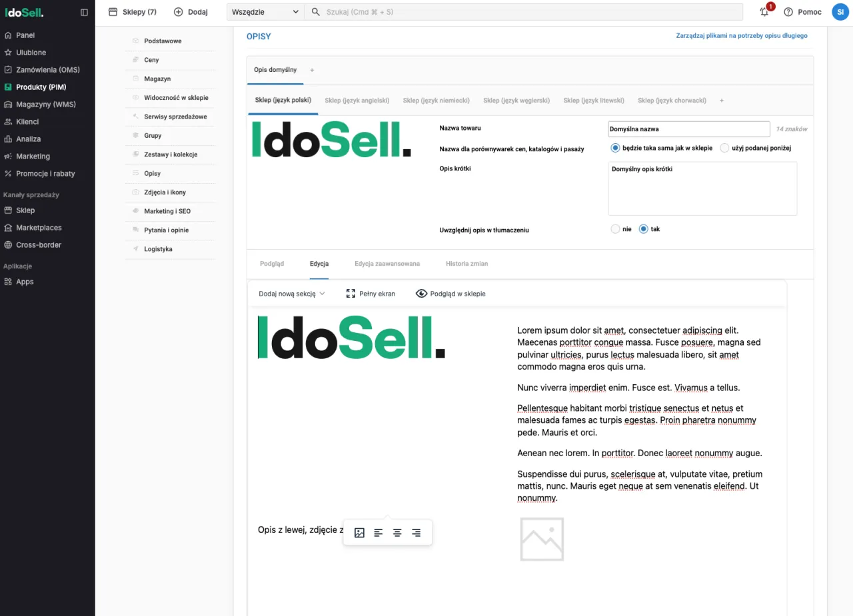Click the 'Nazwa towaru' input field

tap(689, 129)
